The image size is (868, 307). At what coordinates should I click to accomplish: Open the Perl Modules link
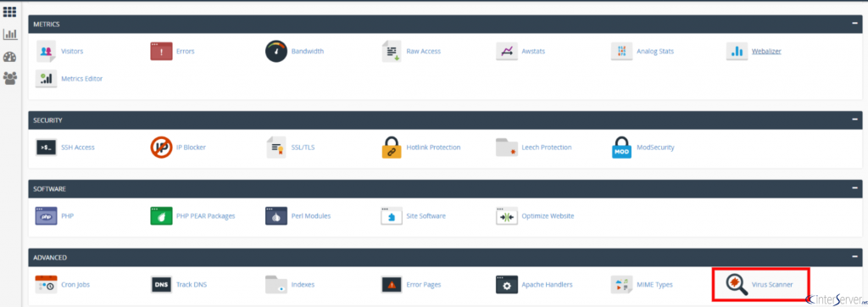(x=311, y=216)
